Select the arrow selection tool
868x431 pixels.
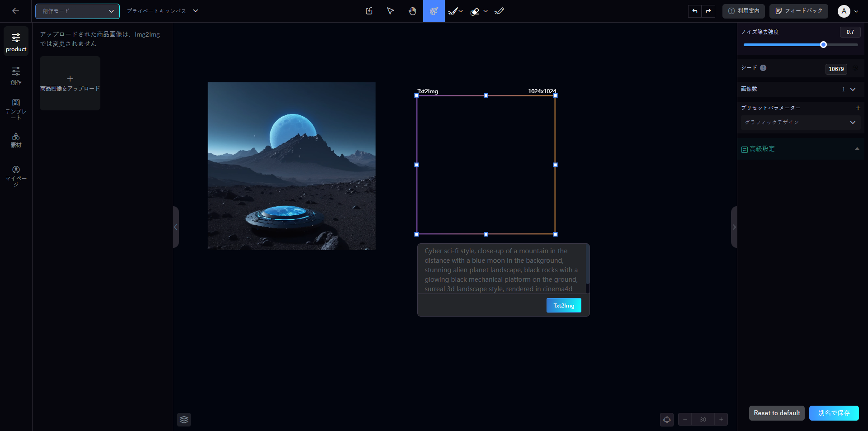pos(391,11)
